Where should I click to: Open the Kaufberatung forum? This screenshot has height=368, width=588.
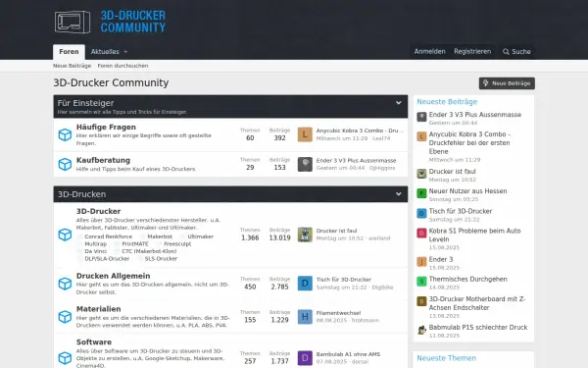103,160
